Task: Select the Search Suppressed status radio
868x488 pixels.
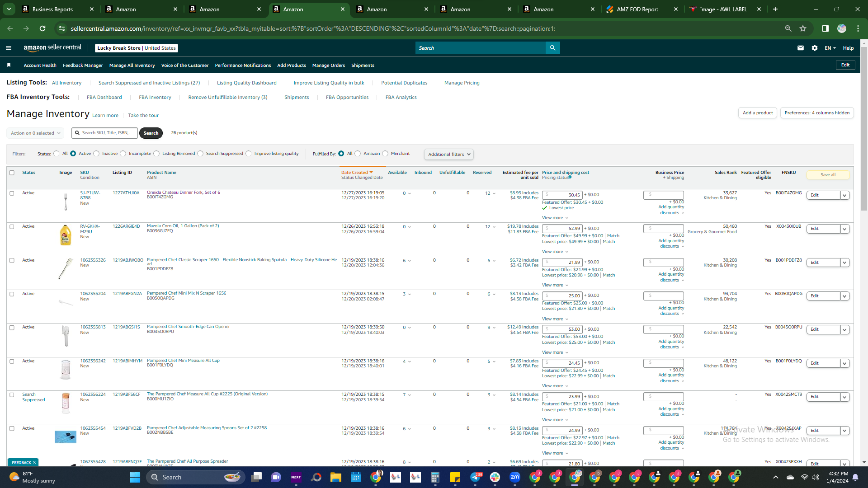Action: [200, 154]
